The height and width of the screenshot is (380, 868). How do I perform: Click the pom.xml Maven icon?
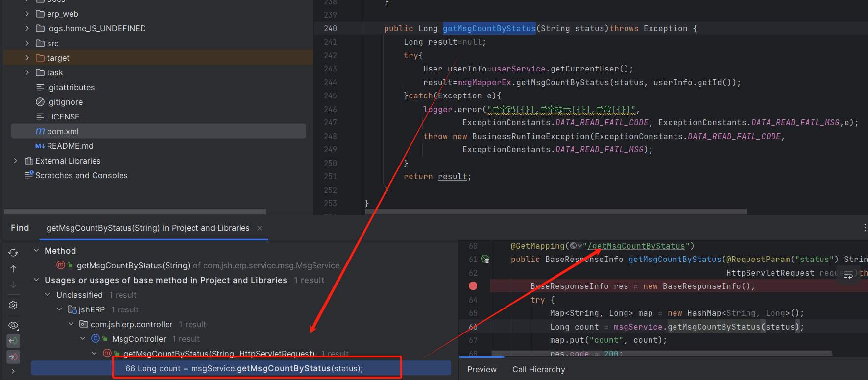tap(40, 131)
